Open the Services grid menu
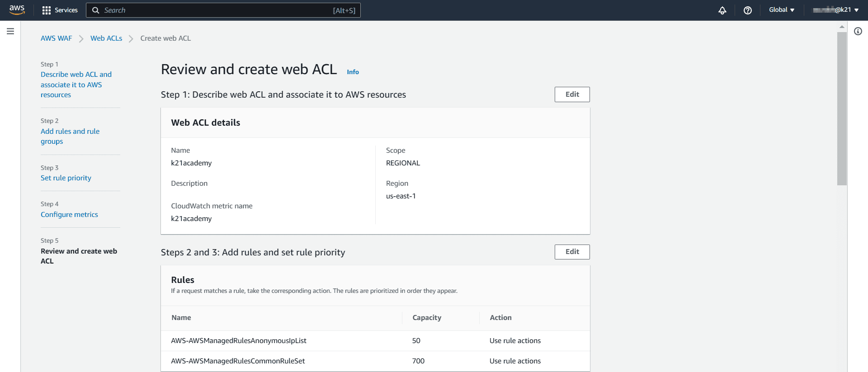The width and height of the screenshot is (868, 372). pyautogui.click(x=59, y=10)
